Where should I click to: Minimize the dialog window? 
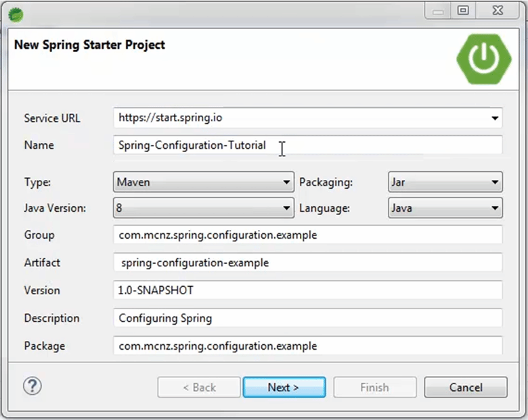click(x=438, y=10)
